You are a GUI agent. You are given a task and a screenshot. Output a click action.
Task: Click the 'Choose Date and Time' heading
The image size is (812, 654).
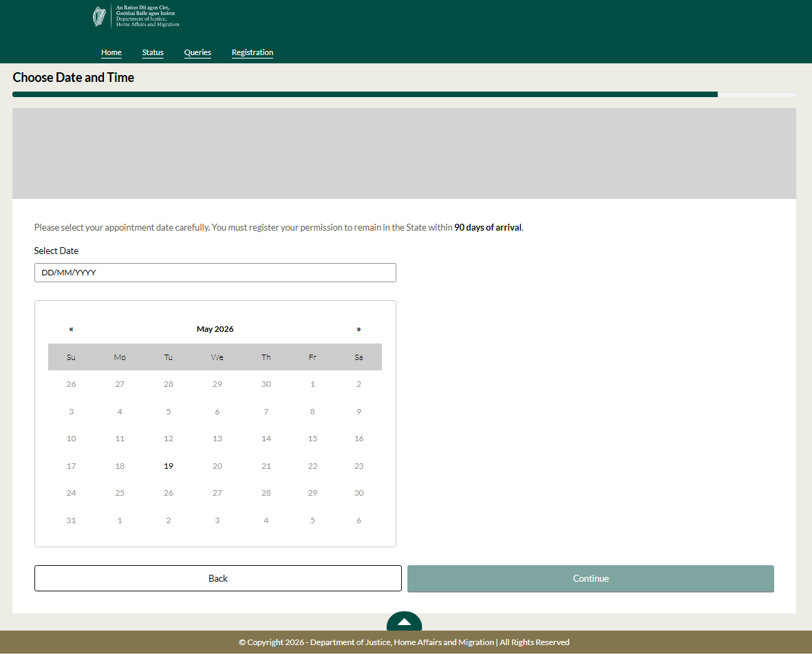(74, 77)
